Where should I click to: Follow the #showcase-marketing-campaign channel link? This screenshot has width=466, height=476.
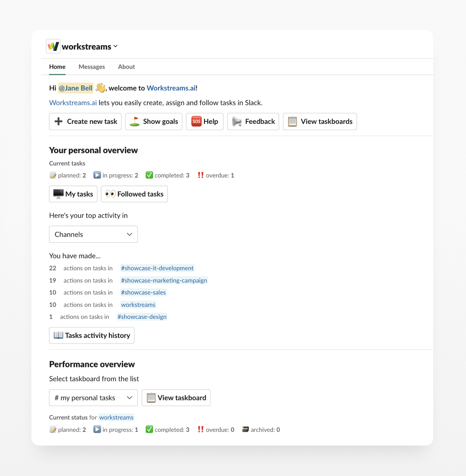[x=164, y=280]
